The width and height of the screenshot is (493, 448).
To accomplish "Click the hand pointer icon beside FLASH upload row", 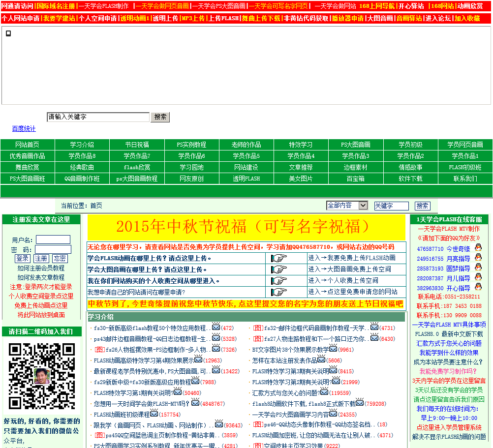I will pyautogui.click(x=279, y=258).
